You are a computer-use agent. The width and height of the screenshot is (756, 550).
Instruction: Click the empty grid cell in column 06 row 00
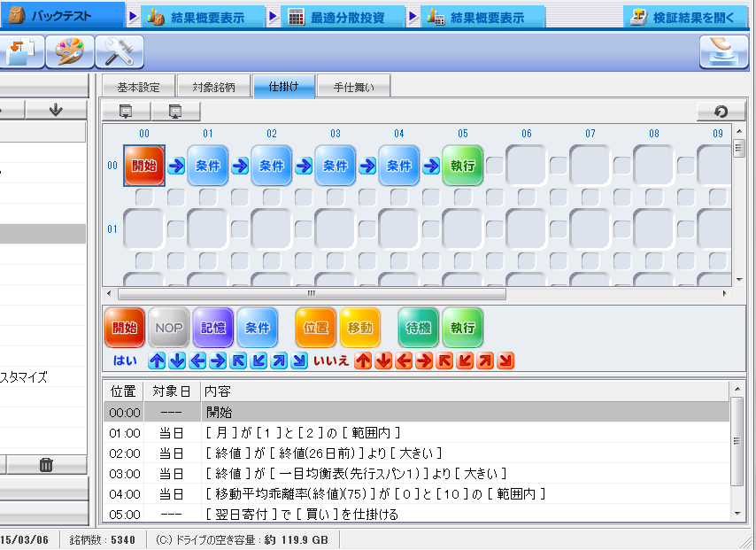tap(527, 166)
